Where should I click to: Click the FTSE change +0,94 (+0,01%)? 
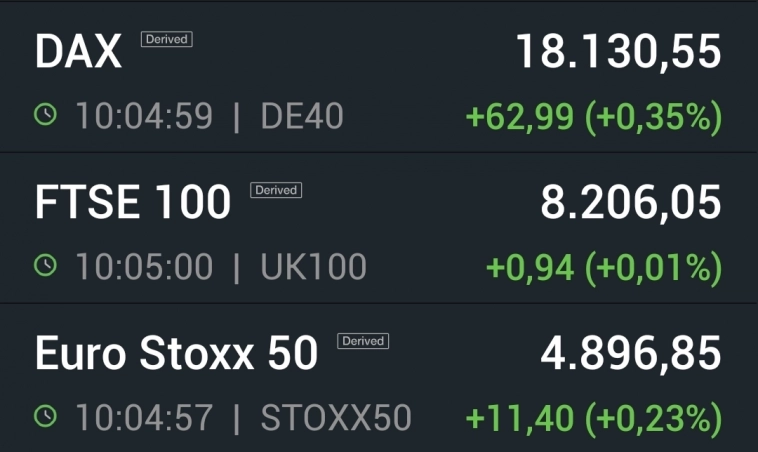[x=604, y=268]
